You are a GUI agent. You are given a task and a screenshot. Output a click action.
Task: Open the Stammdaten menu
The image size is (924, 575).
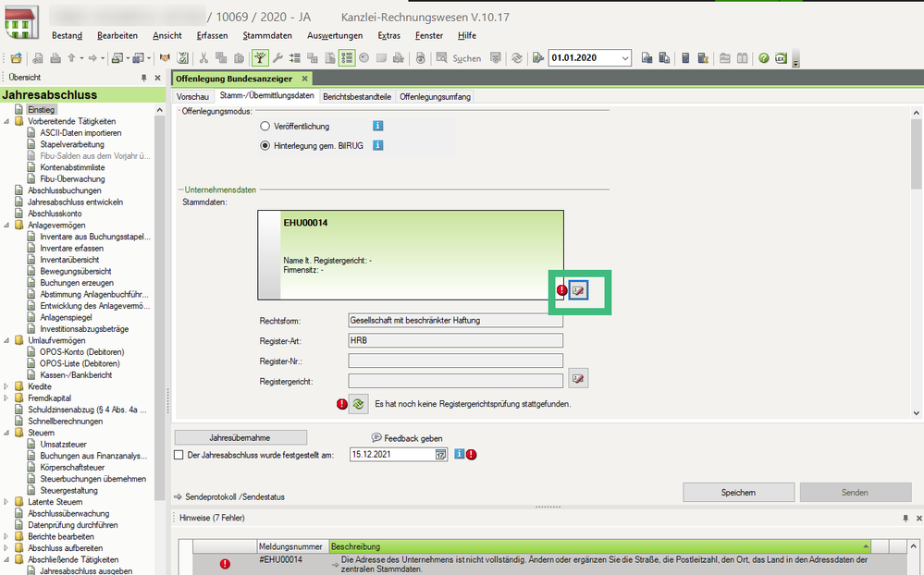click(x=267, y=35)
